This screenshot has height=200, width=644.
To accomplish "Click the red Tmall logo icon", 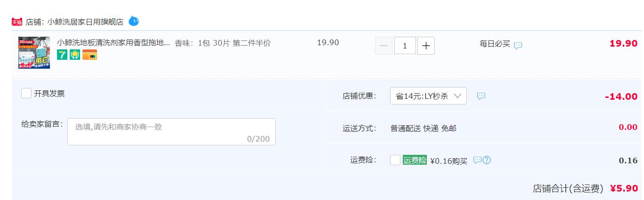I will pos(17,22).
